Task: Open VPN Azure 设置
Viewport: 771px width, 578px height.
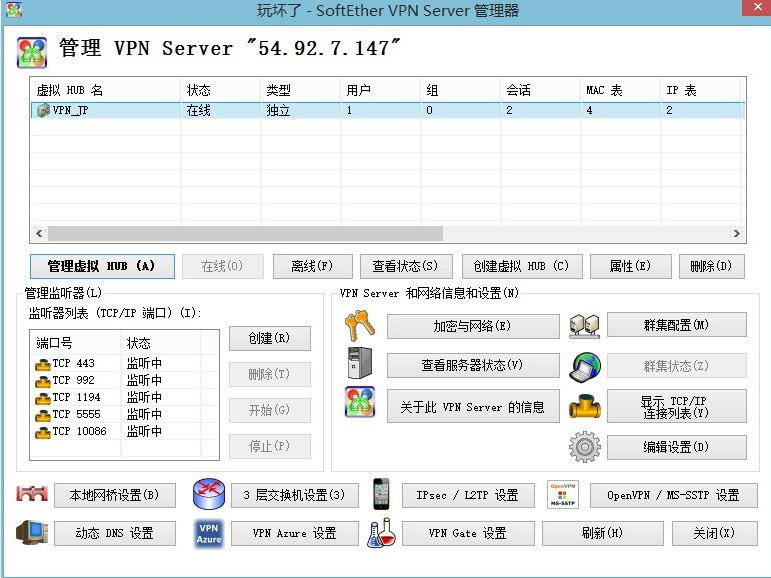Action: coord(295,533)
